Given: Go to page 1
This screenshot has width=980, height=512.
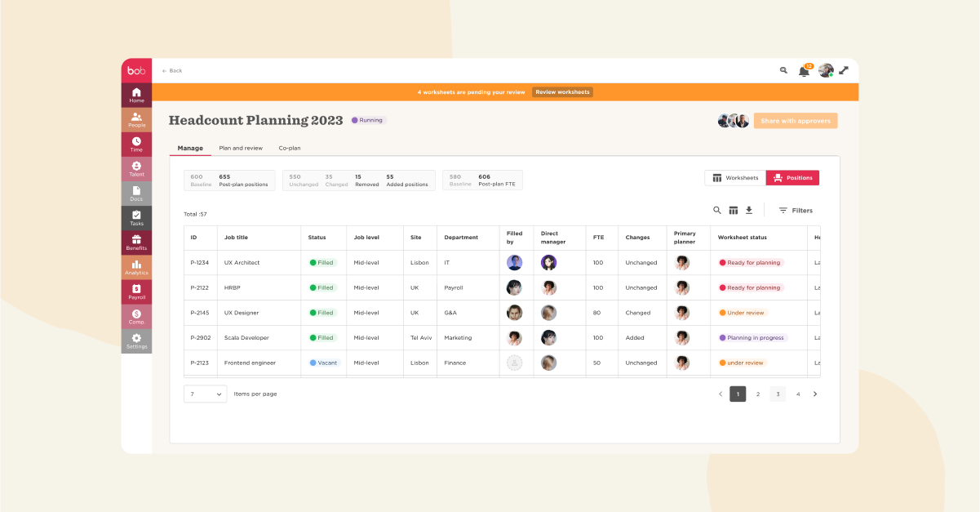Looking at the screenshot, I should click(x=738, y=394).
